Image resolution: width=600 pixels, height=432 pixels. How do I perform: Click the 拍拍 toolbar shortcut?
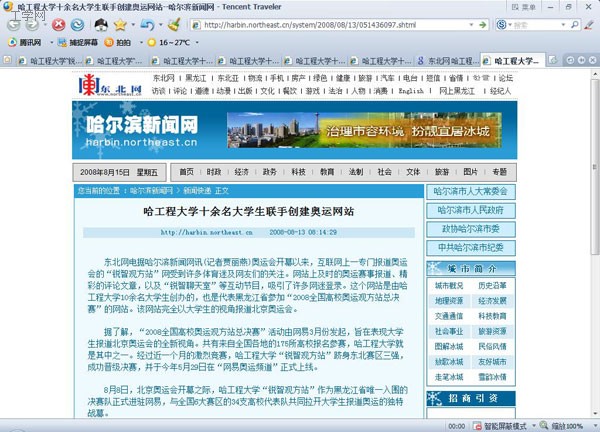[117, 43]
